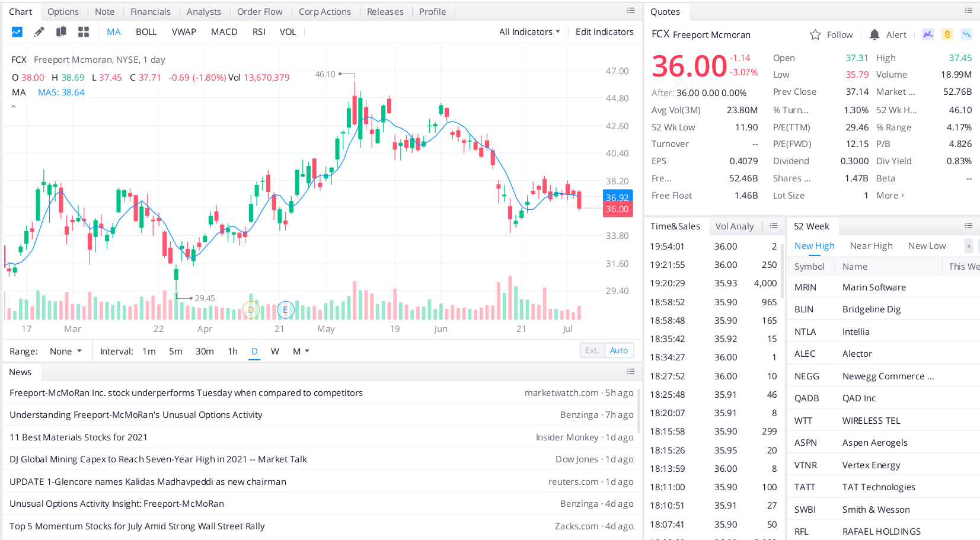Expand More quote details
Screen dimensions: 980x540
pos(890,196)
